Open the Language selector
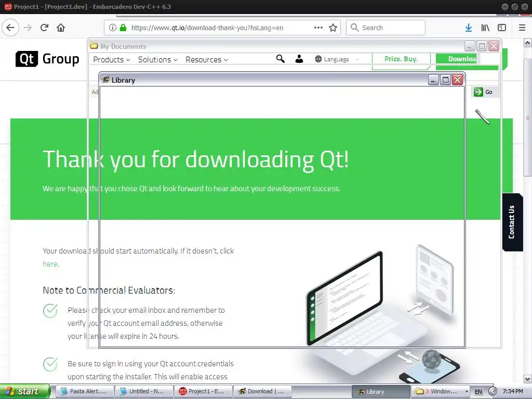Screen dimensions: 532x399 (x=336, y=59)
